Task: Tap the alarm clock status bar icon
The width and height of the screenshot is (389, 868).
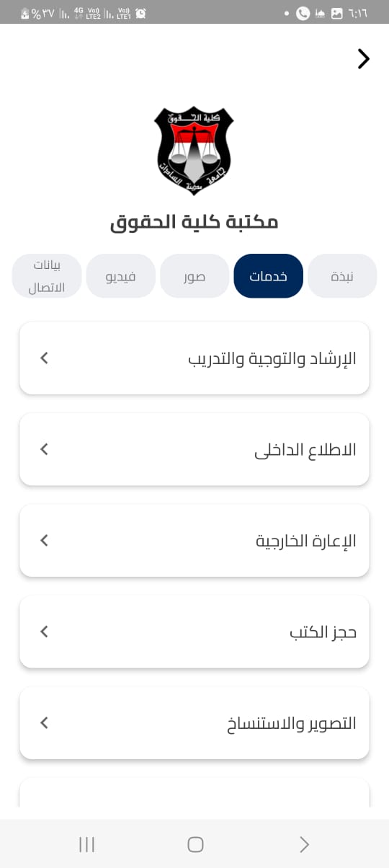Action: (x=140, y=13)
